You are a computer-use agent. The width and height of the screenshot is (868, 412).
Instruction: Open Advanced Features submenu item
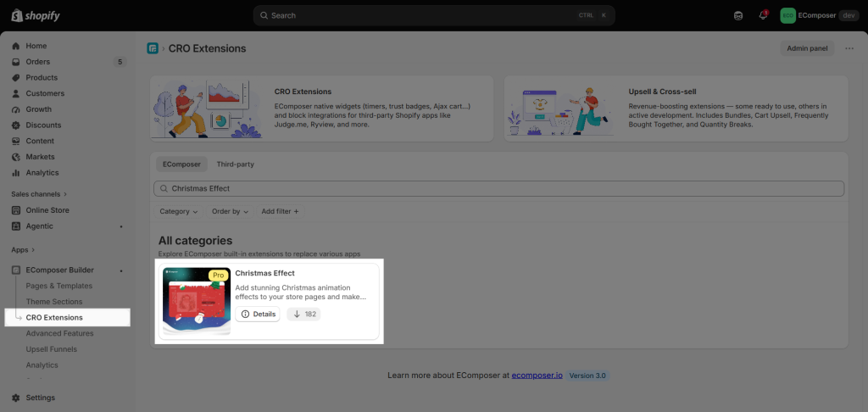[60, 333]
